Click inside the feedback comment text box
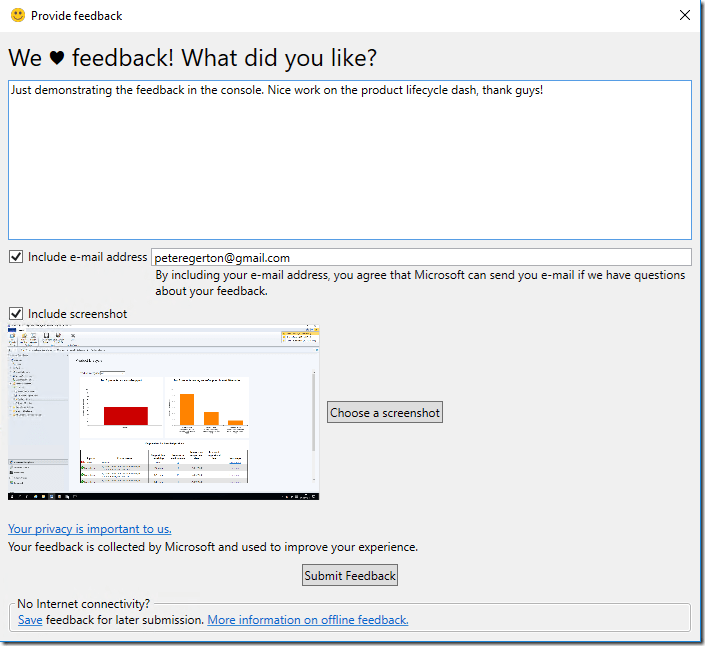 click(349, 160)
